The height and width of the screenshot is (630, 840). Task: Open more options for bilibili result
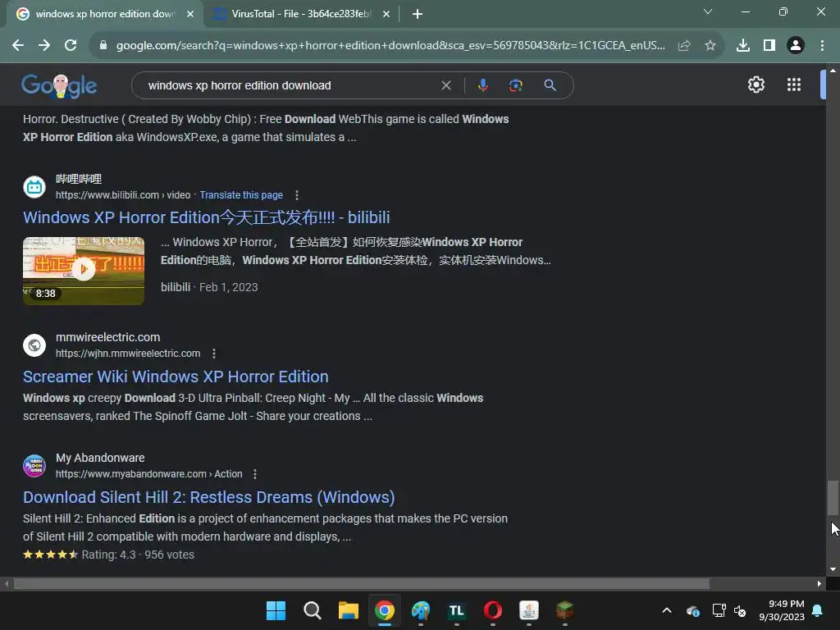click(297, 195)
